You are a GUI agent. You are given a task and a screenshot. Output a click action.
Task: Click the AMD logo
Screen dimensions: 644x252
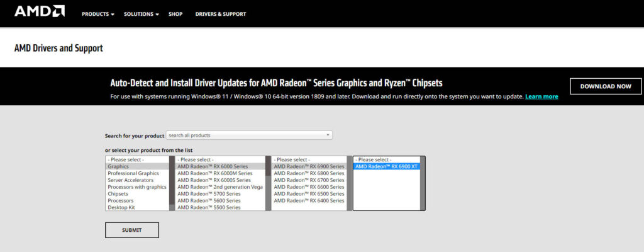(40, 11)
